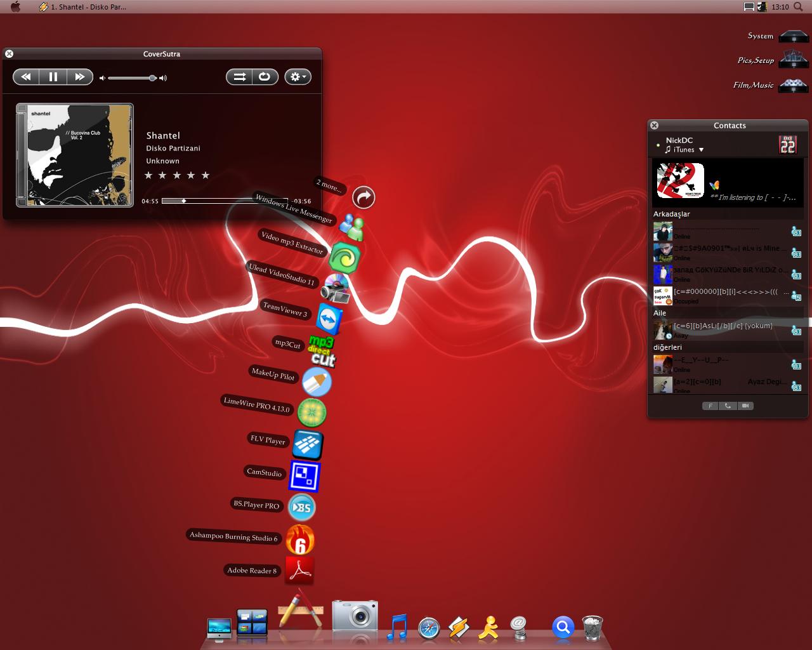The width and height of the screenshot is (812, 650).
Task: Open the iTunes music note dock icon
Action: pos(396,627)
